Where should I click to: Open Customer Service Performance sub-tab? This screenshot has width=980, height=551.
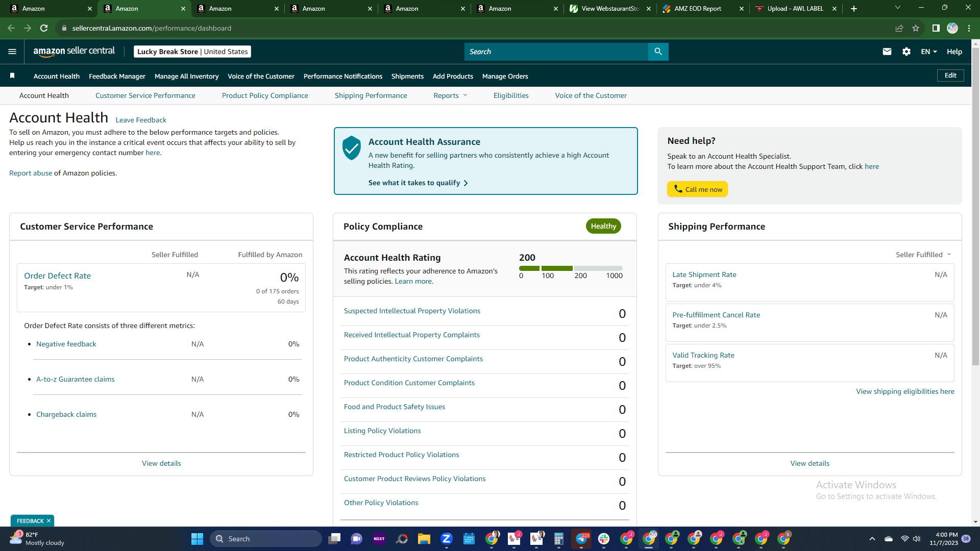tap(145, 95)
